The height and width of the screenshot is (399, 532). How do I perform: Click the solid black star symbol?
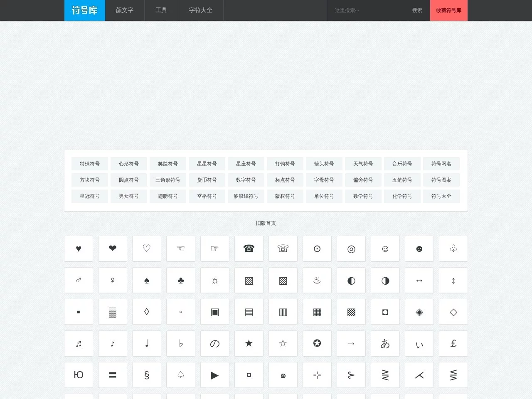tap(249, 343)
